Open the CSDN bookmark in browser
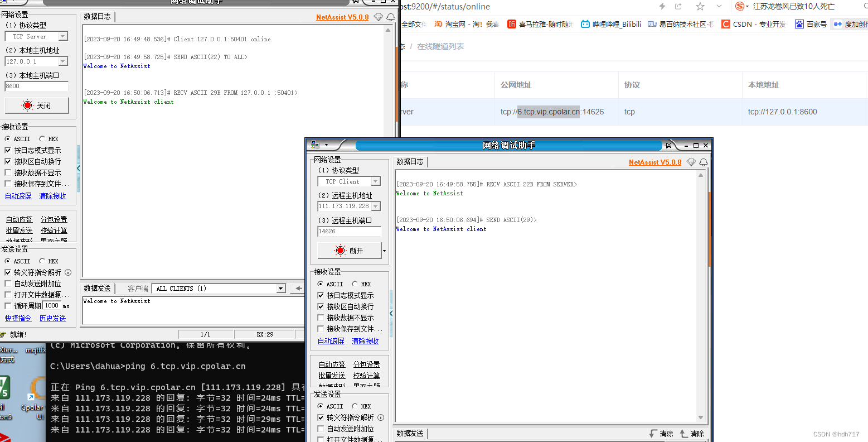Image resolution: width=868 pixels, height=442 pixels. pyautogui.click(x=754, y=24)
